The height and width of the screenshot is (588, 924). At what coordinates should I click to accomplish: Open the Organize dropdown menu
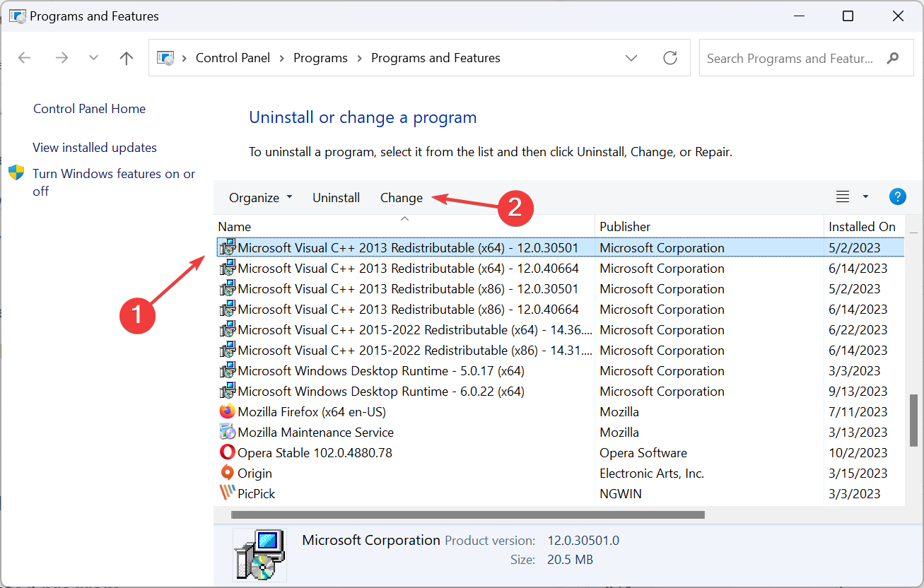coord(260,198)
